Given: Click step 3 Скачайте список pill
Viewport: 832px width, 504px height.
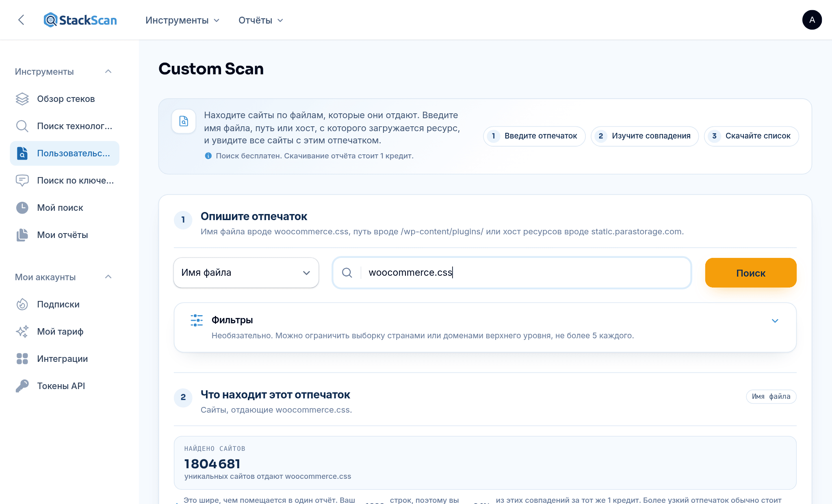Looking at the screenshot, I should [x=752, y=136].
